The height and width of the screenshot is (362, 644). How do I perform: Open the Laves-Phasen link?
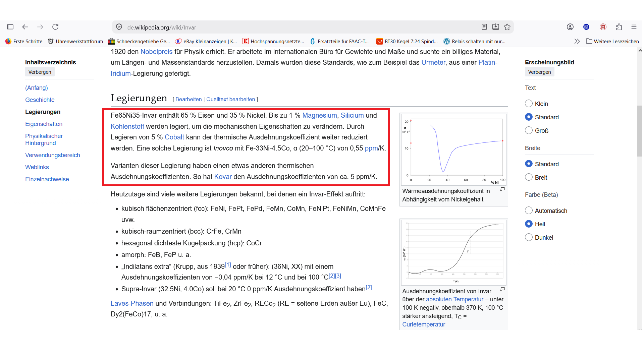[x=132, y=303]
